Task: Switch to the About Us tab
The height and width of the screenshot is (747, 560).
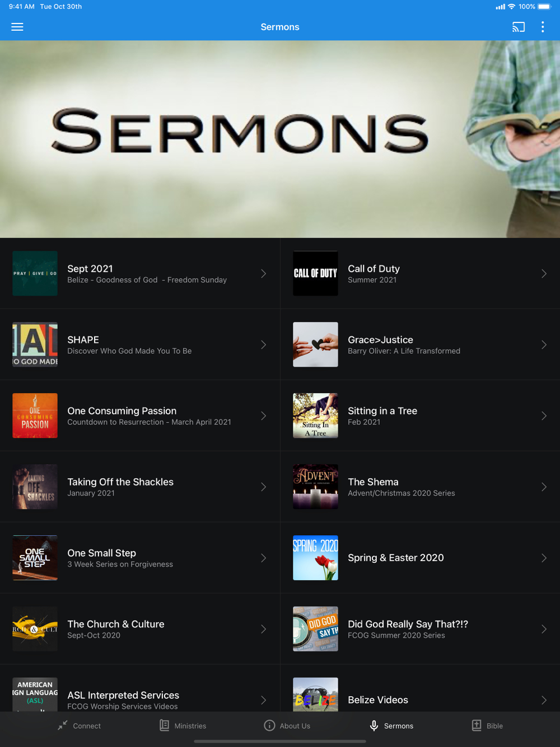Action: click(x=287, y=726)
